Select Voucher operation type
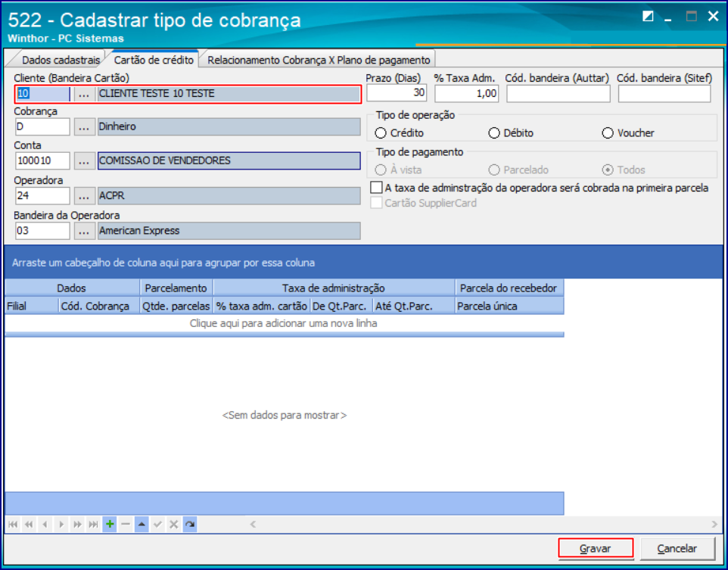728x570 pixels. point(627,133)
